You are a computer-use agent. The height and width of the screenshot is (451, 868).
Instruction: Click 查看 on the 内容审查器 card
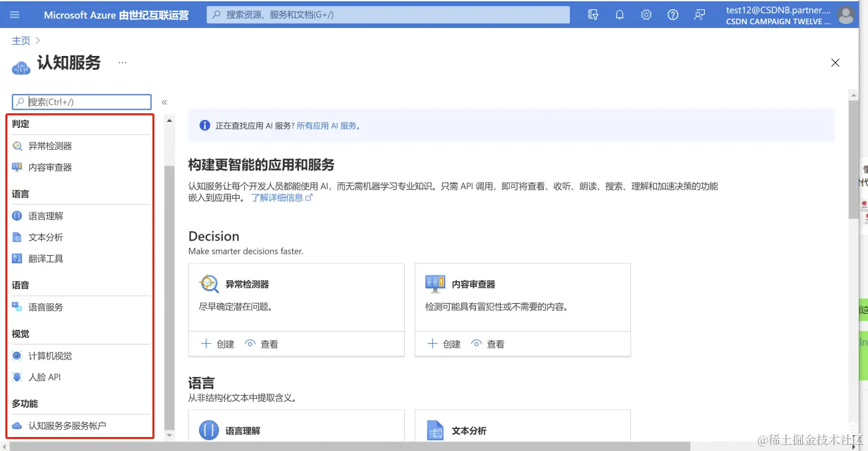[488, 344]
